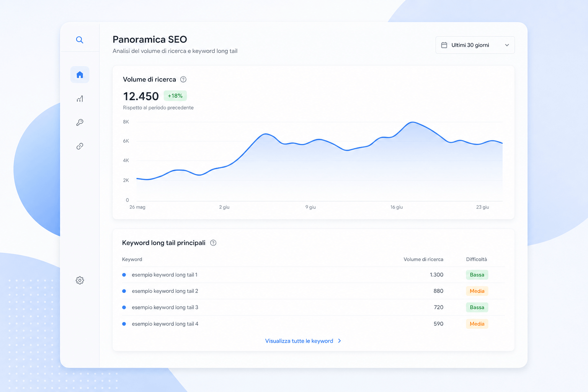Image resolution: width=588 pixels, height=392 pixels.
Task: Click the 9 giu axis label
Action: [310, 207]
